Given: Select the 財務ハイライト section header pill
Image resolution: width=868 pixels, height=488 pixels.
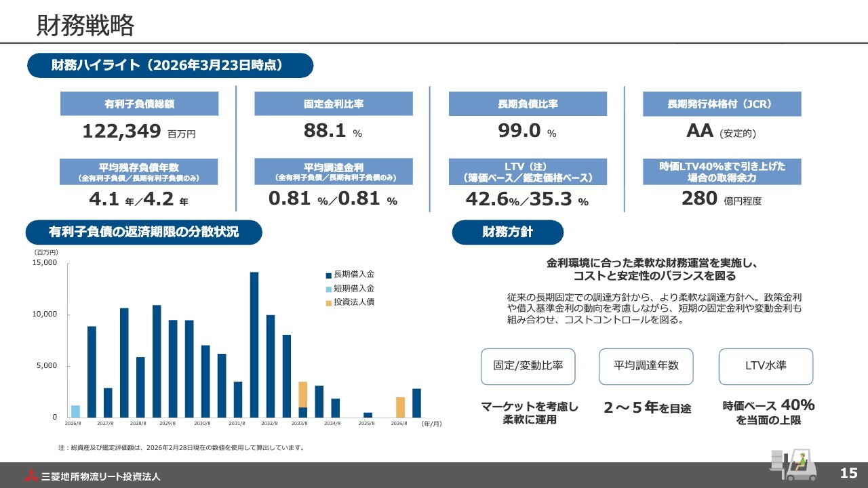Looking at the screenshot, I should pyautogui.click(x=170, y=66).
